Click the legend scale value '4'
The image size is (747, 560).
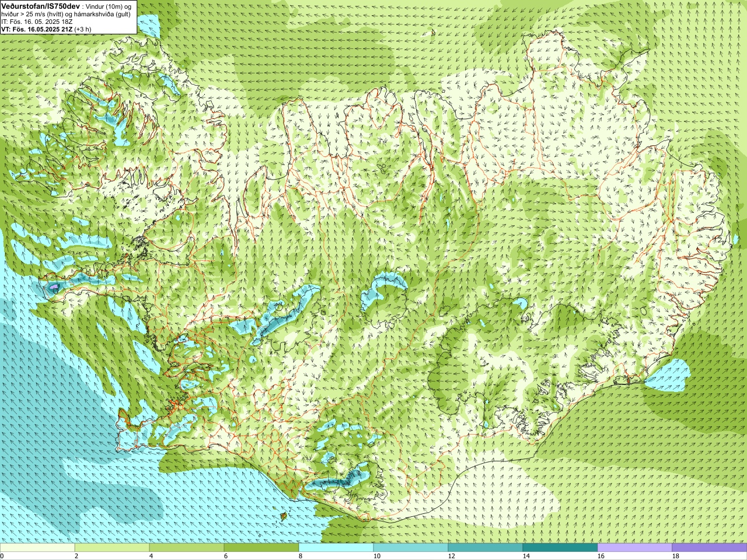151,556
